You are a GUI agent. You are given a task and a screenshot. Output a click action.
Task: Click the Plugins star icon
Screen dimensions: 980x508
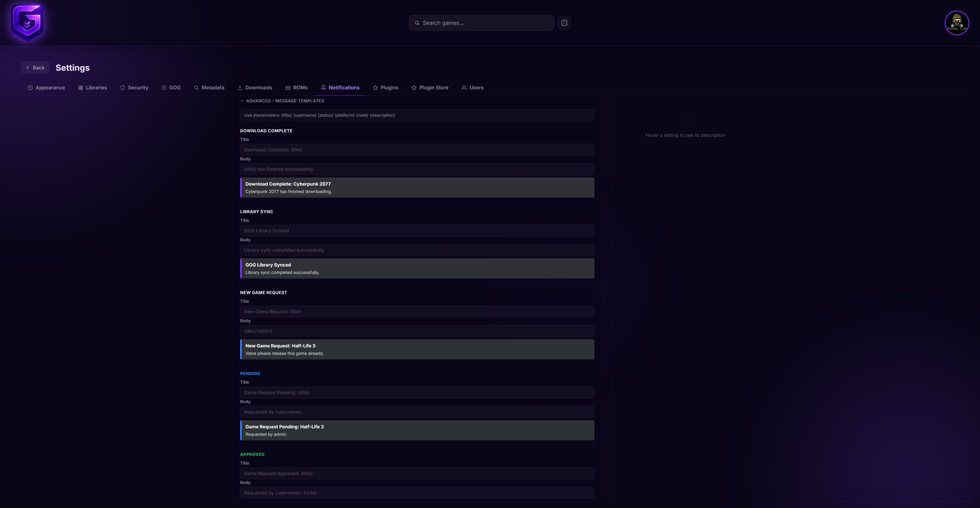coord(375,88)
